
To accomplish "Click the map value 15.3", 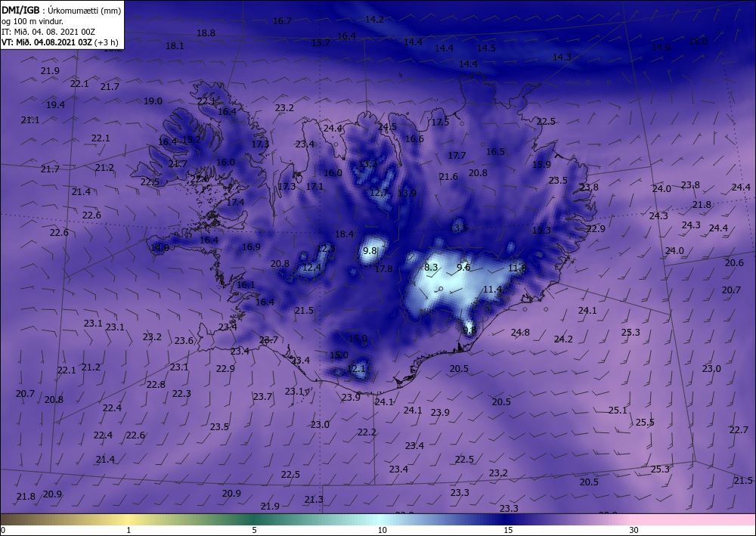I will coord(541,231).
